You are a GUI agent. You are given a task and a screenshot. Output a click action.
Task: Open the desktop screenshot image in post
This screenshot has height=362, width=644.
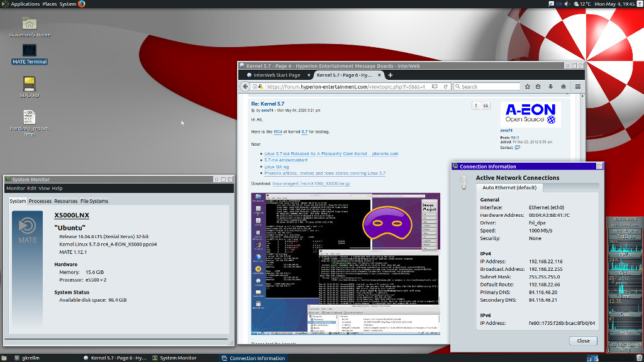click(345, 264)
